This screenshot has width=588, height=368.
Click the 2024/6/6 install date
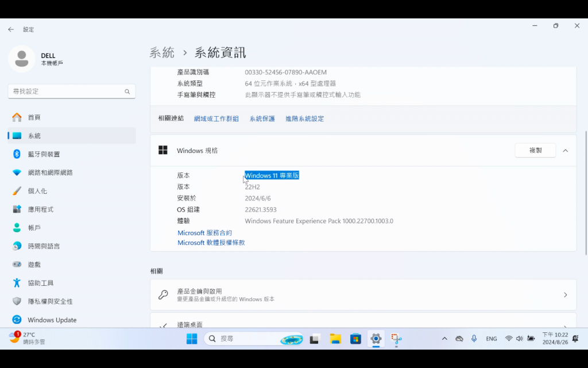[258, 198]
